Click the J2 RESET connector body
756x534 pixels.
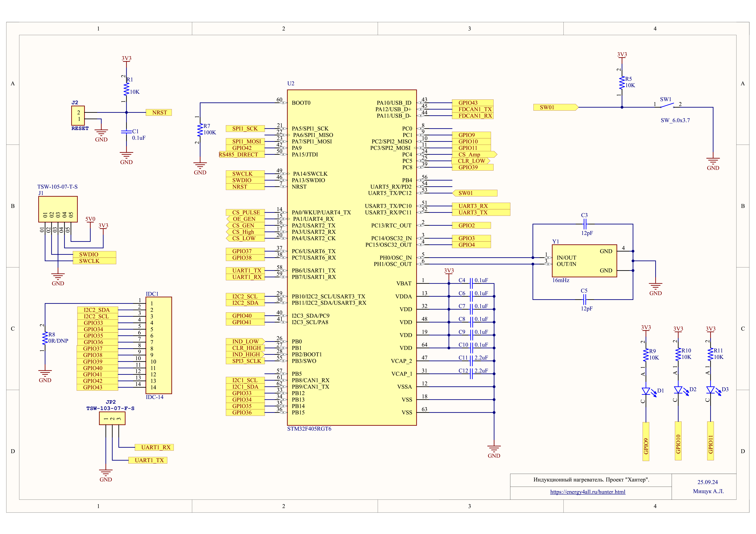(x=78, y=116)
